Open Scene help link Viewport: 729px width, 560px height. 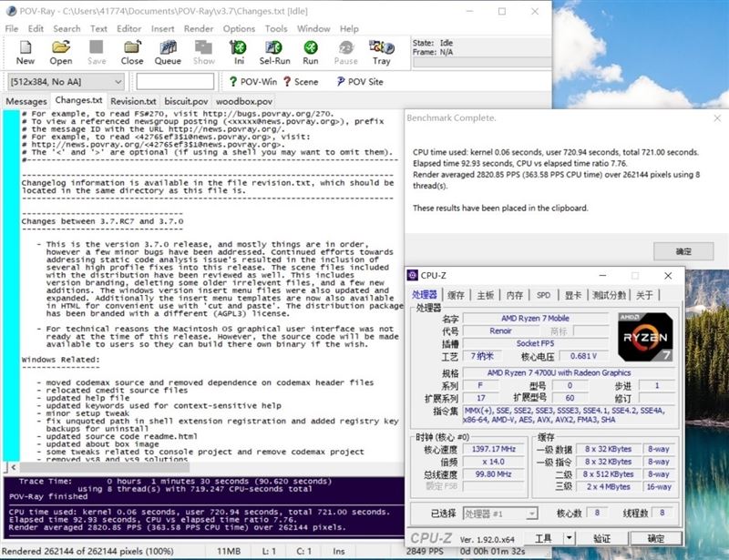click(x=301, y=82)
